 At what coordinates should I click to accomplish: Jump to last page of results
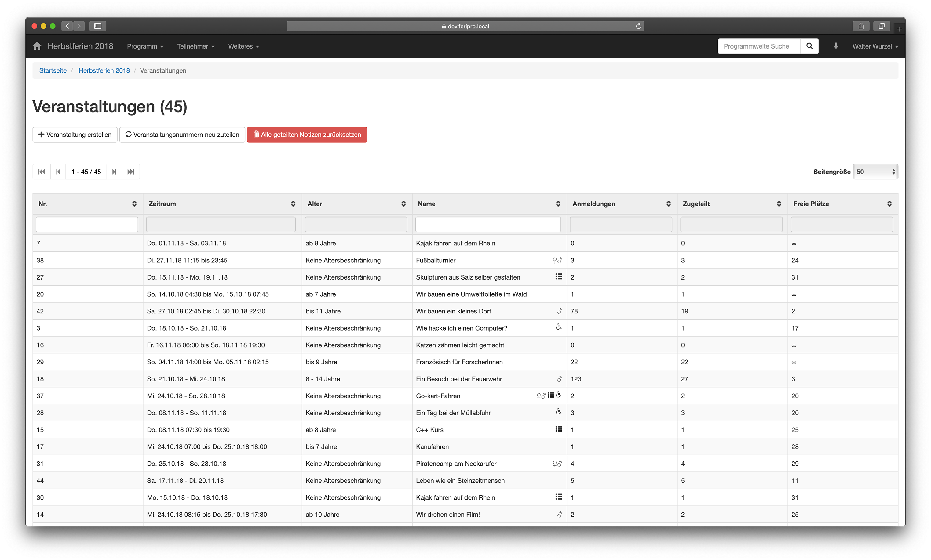point(131,172)
